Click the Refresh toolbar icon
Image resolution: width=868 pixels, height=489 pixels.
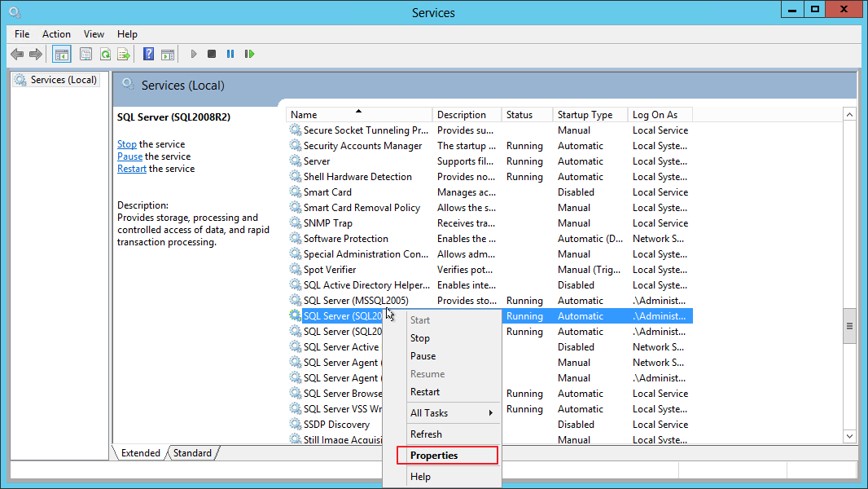click(x=105, y=55)
